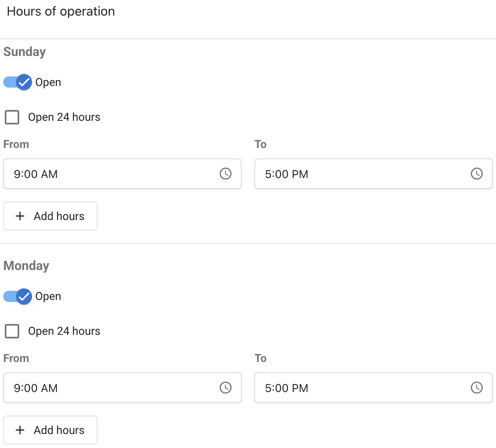Add hours for Monday
This screenshot has height=448, width=496.
click(50, 430)
